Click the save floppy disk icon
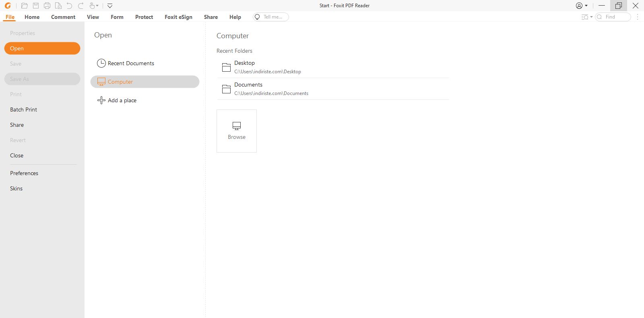 pos(36,6)
